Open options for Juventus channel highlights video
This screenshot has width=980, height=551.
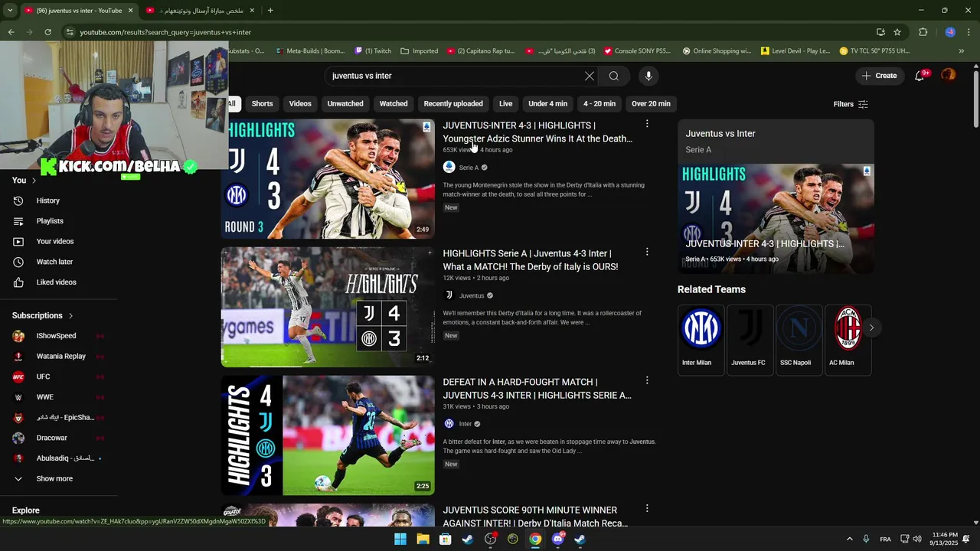tap(647, 252)
